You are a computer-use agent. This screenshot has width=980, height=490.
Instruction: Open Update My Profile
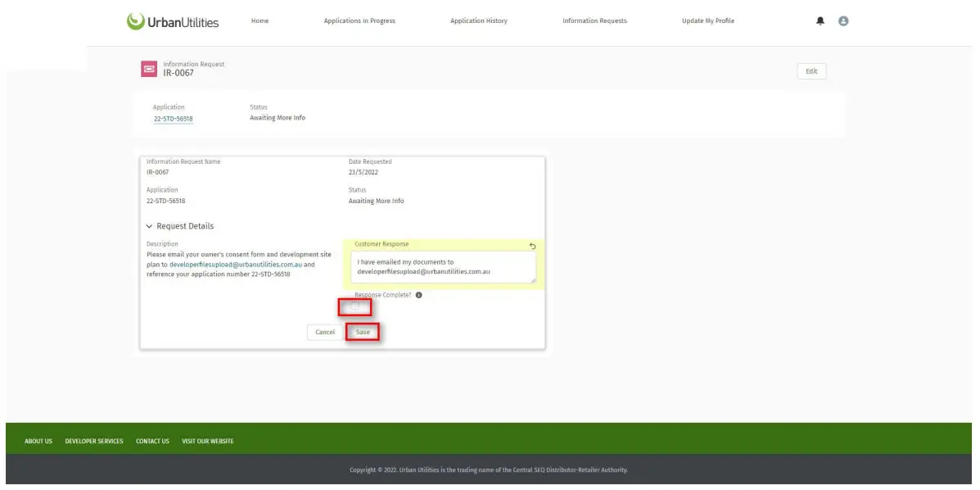(x=708, y=20)
